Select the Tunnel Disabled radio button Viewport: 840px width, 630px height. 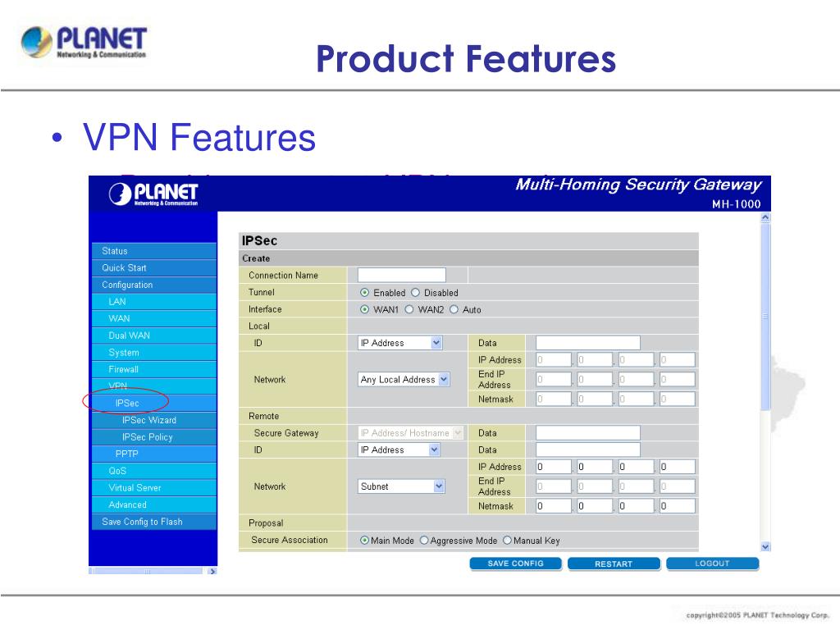415,293
